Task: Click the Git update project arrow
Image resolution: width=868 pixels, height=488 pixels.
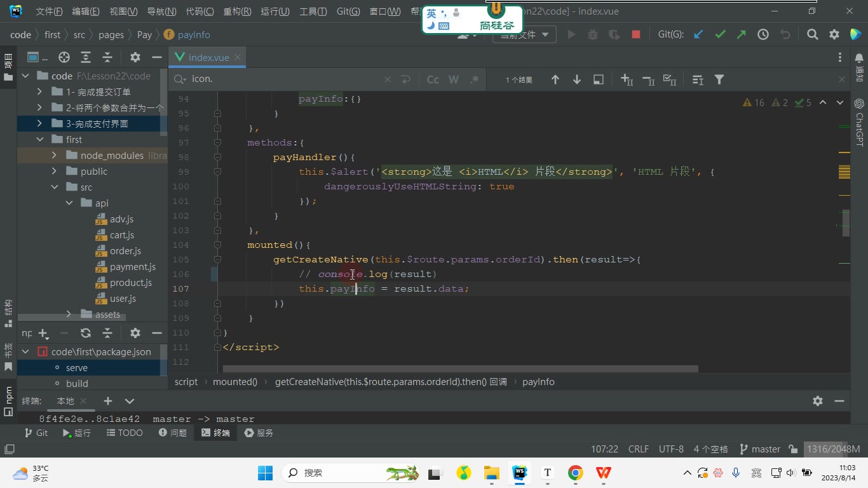Action: point(698,35)
